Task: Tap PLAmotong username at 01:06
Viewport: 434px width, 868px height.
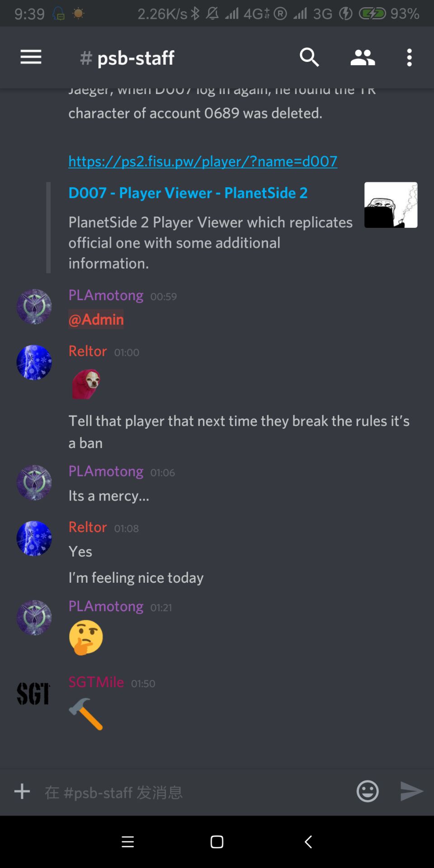Action: pos(106,472)
